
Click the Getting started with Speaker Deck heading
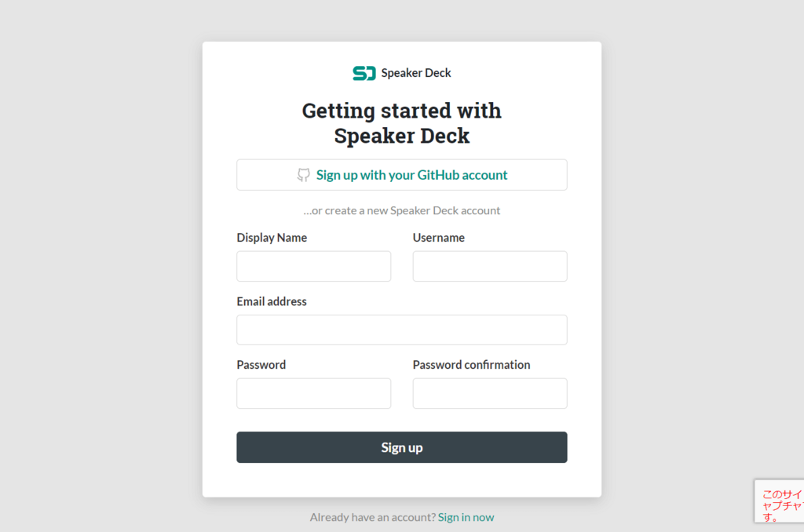click(402, 123)
